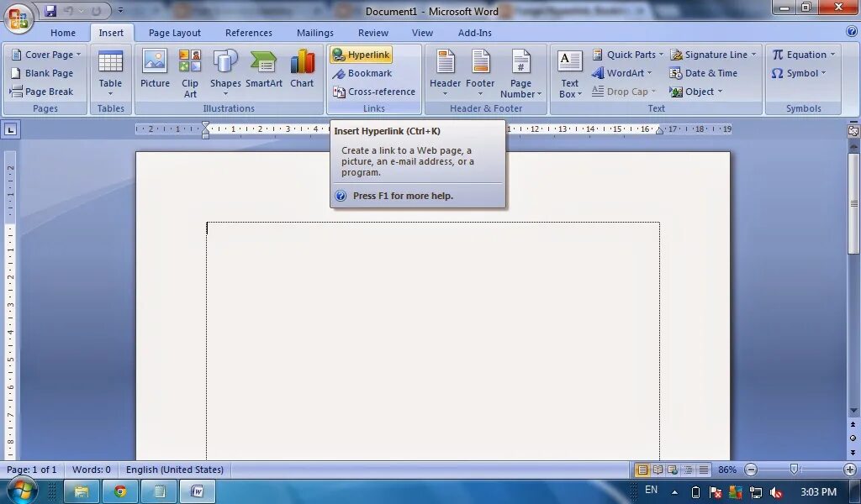Switch to Full Screen Reading view

point(658,470)
